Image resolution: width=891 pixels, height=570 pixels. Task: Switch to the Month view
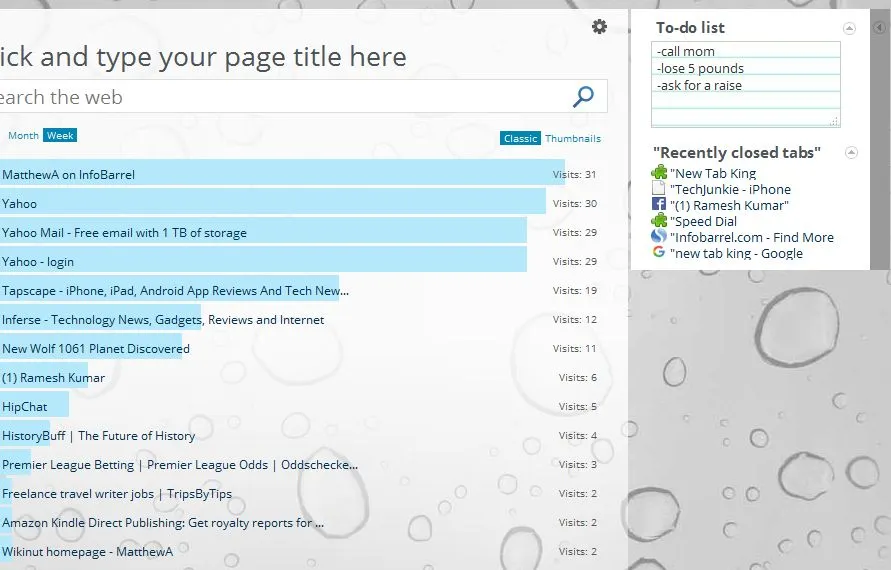23,135
